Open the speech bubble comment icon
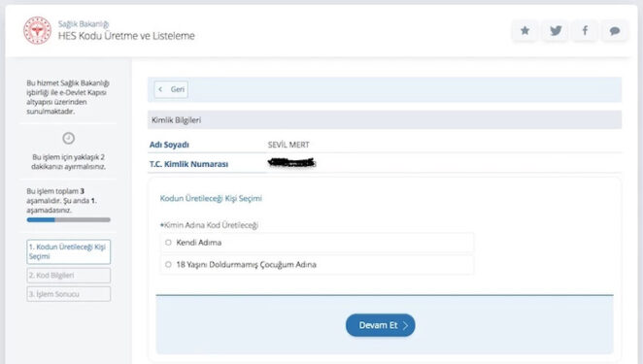Image resolution: width=643 pixels, height=364 pixels. point(614,30)
